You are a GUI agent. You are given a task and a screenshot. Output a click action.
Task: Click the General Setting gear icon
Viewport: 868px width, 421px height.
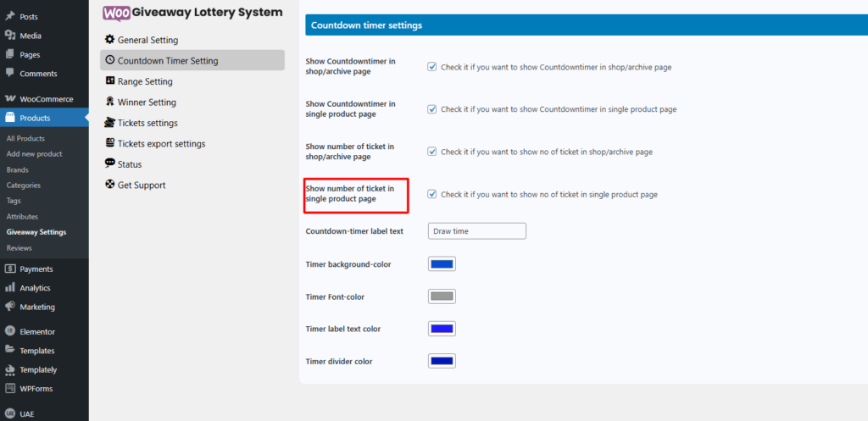(x=109, y=39)
